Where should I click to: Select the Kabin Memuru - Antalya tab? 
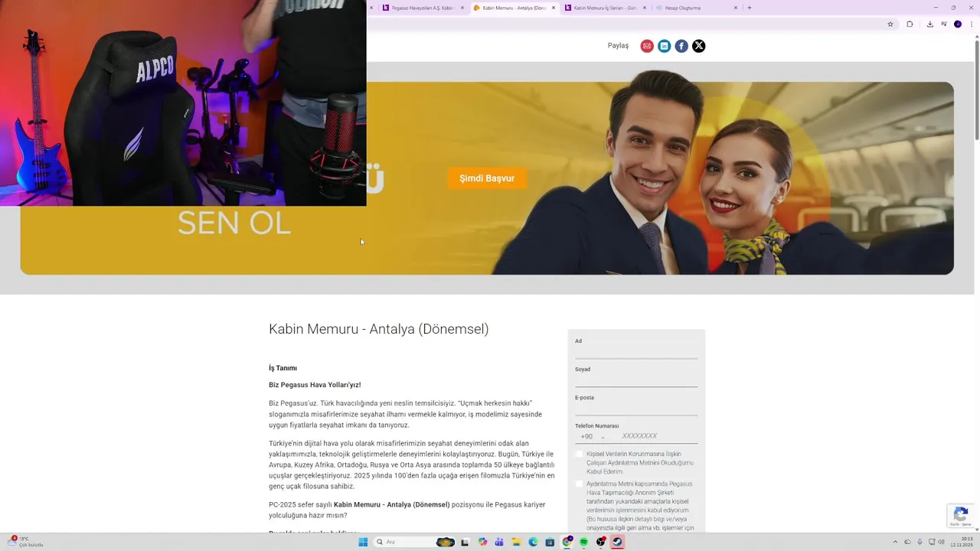[x=514, y=8]
